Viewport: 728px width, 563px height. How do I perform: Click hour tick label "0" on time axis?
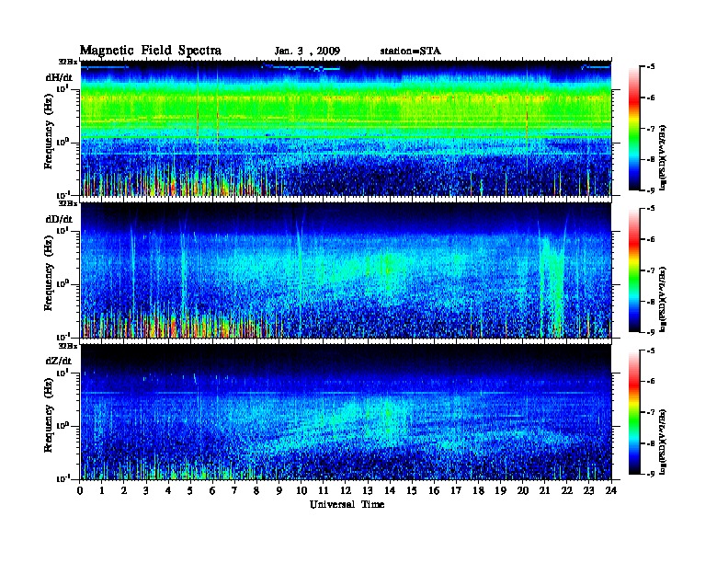pyautogui.click(x=80, y=491)
